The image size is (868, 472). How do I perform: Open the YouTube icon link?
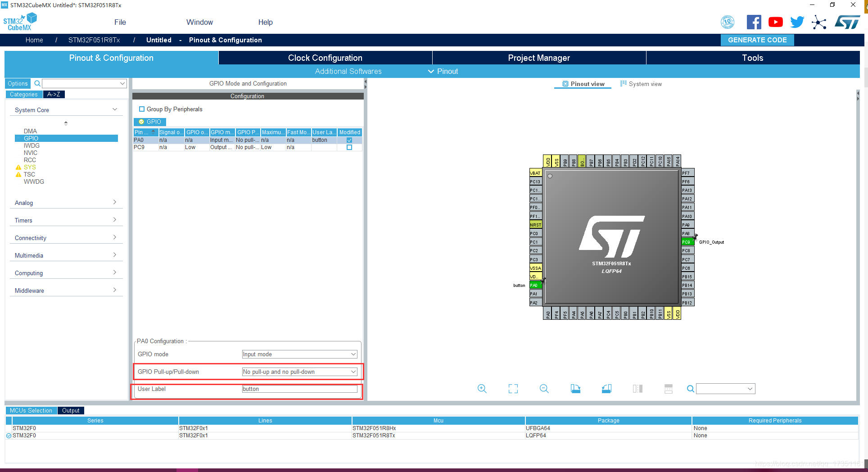(775, 22)
